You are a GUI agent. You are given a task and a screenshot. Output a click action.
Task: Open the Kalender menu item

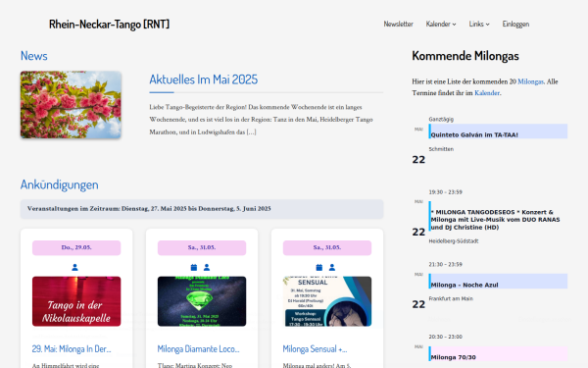point(438,24)
